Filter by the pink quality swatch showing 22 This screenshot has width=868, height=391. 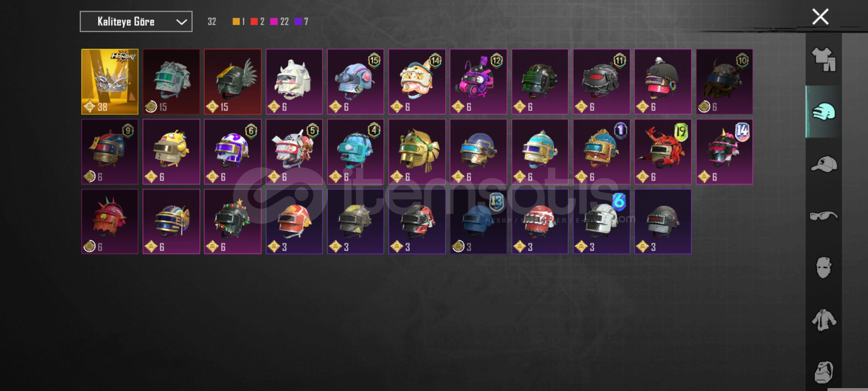[274, 22]
